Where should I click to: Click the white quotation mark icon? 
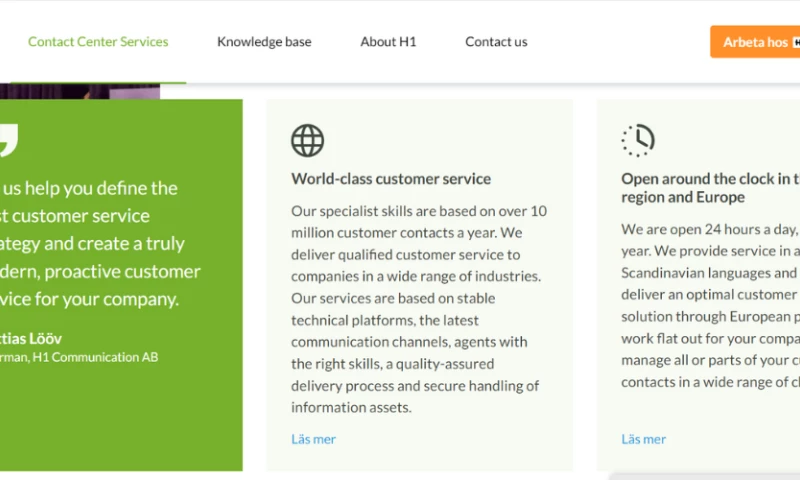[x=6, y=140]
